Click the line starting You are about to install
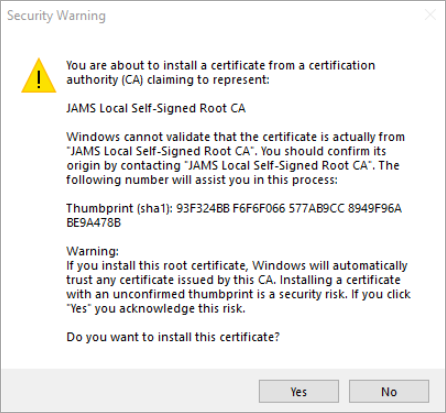The image size is (446, 413). point(221,65)
